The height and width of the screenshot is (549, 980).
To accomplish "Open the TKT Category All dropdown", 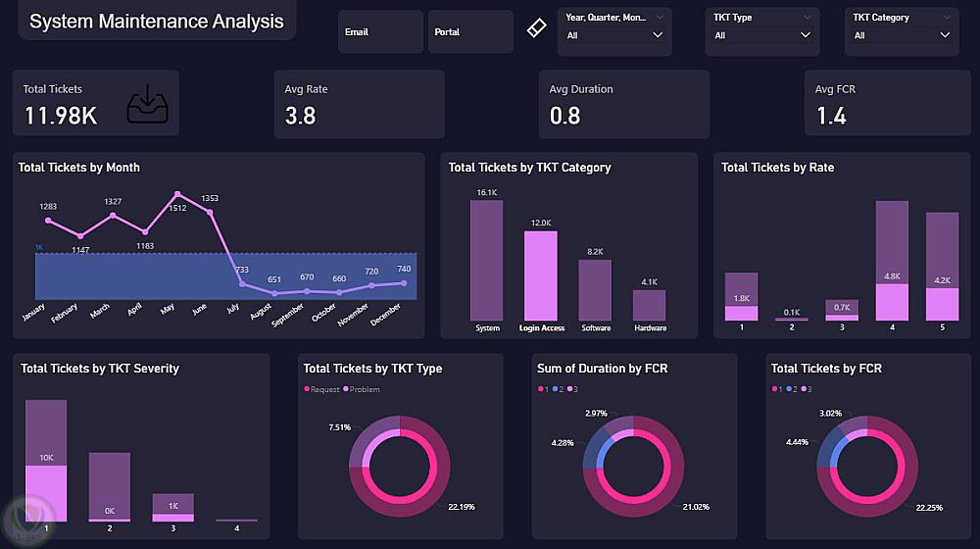I will 902,35.
